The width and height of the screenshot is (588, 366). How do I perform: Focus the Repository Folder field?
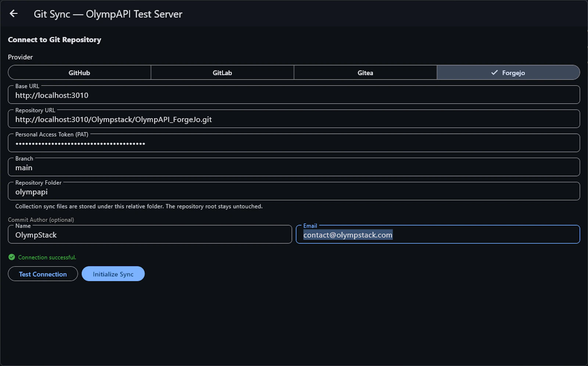[x=294, y=191]
